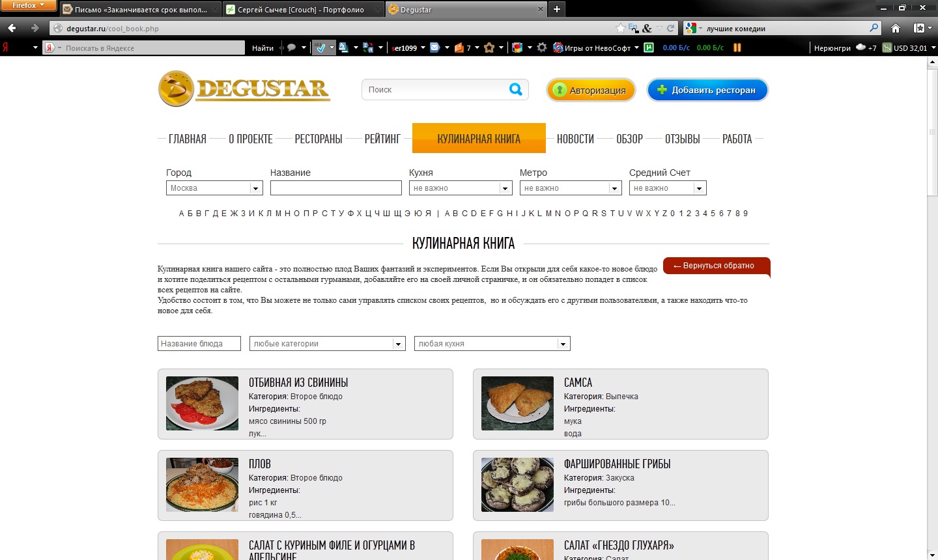Open the Кухня dropdown
Image resolution: width=938 pixels, height=560 pixels.
pos(461,188)
